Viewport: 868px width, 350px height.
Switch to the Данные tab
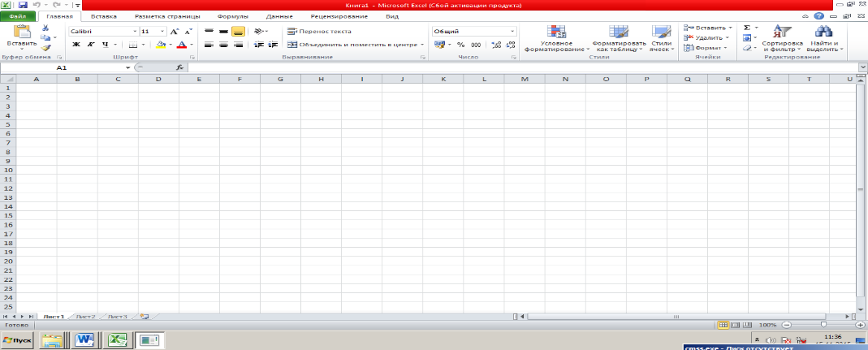coord(279,16)
